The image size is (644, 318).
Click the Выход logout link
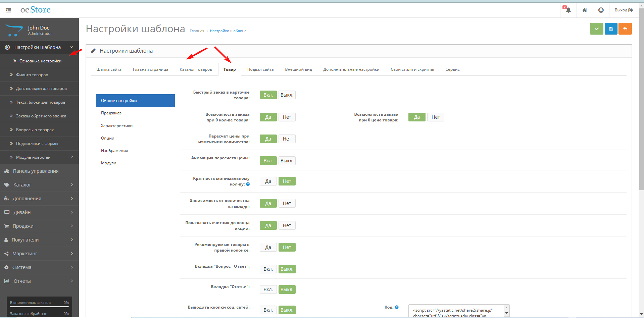[624, 10]
